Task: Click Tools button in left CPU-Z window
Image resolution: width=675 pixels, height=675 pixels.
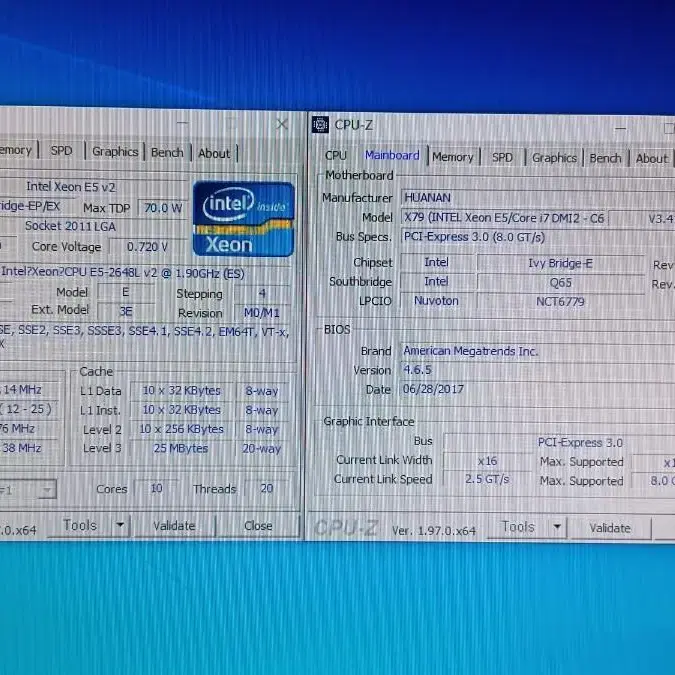Action: 80,525
